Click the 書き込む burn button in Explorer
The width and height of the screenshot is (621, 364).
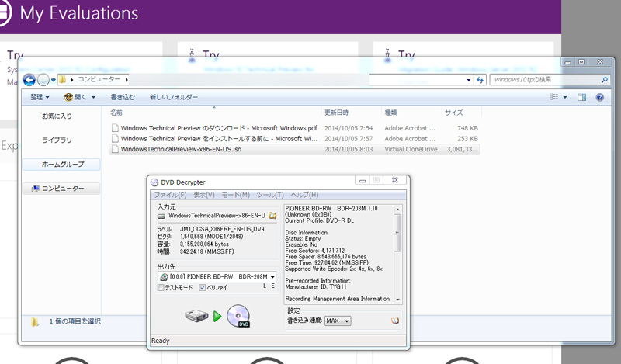click(x=123, y=97)
